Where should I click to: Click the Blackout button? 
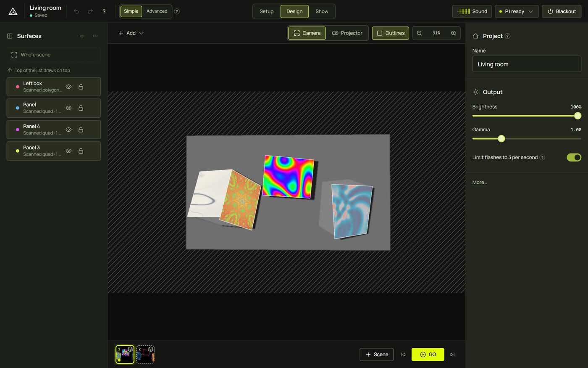coord(562,11)
